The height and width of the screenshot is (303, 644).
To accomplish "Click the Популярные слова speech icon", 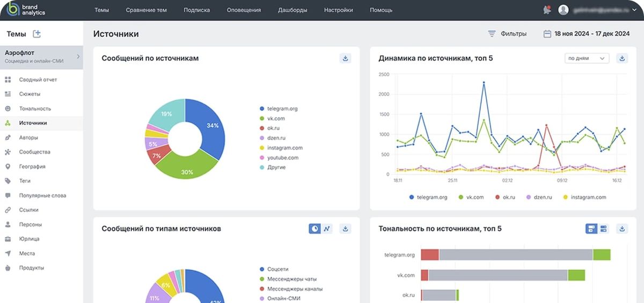I will tap(8, 196).
